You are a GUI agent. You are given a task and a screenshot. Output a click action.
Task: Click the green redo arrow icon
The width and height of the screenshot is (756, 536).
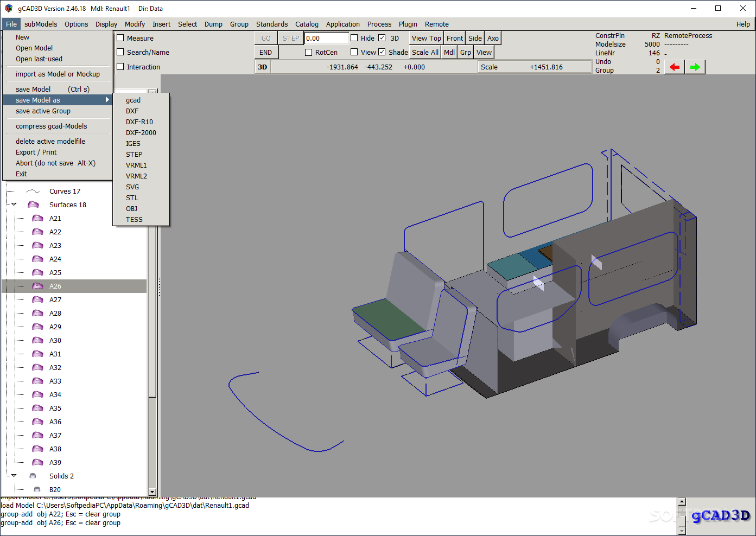tap(695, 67)
